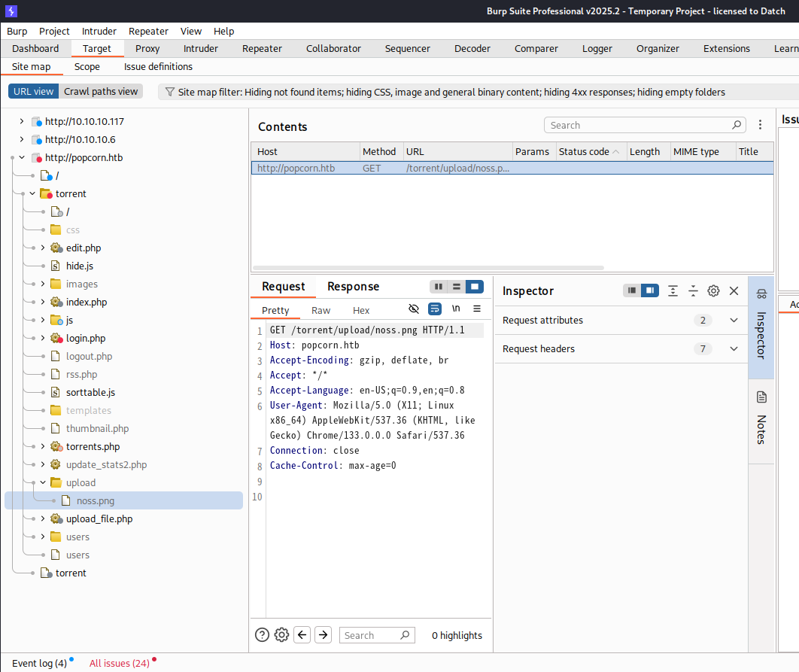
Task: Toggle hide non-printable characters eye icon
Action: (x=414, y=309)
